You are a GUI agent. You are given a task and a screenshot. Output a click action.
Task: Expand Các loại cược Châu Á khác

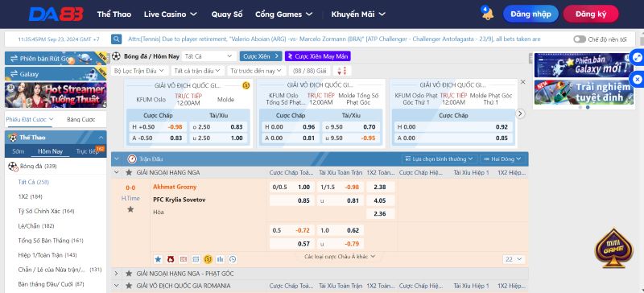340,257
